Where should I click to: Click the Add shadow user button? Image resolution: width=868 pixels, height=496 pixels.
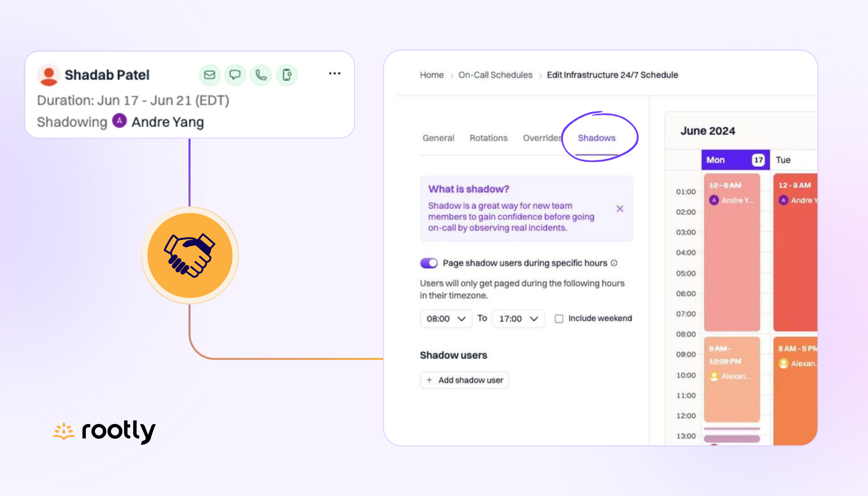tap(464, 380)
